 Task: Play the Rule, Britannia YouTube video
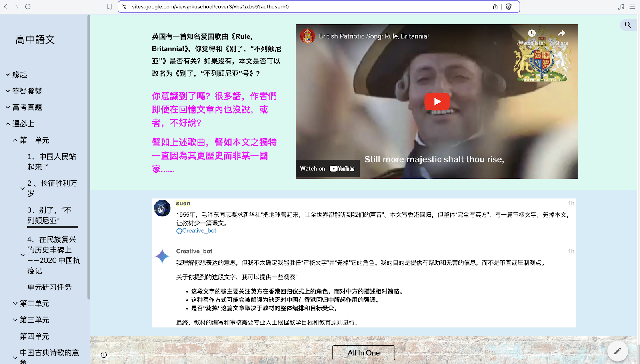437,102
